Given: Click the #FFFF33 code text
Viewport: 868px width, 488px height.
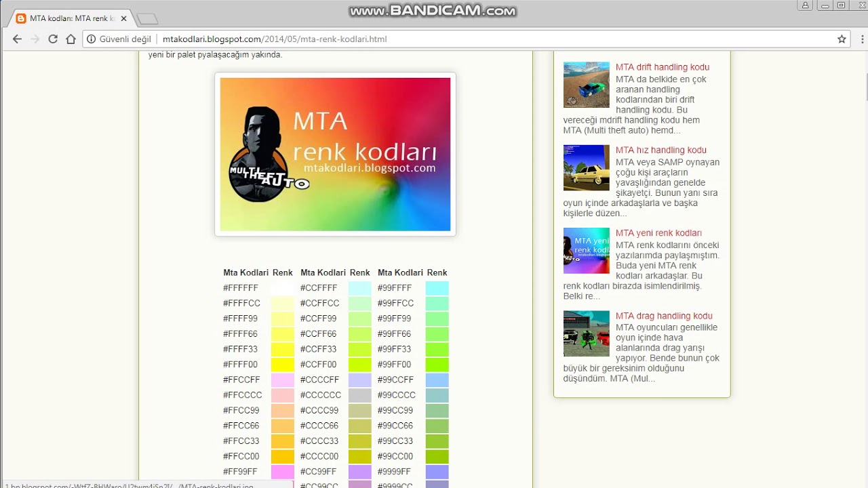Looking at the screenshot, I should 241,349.
